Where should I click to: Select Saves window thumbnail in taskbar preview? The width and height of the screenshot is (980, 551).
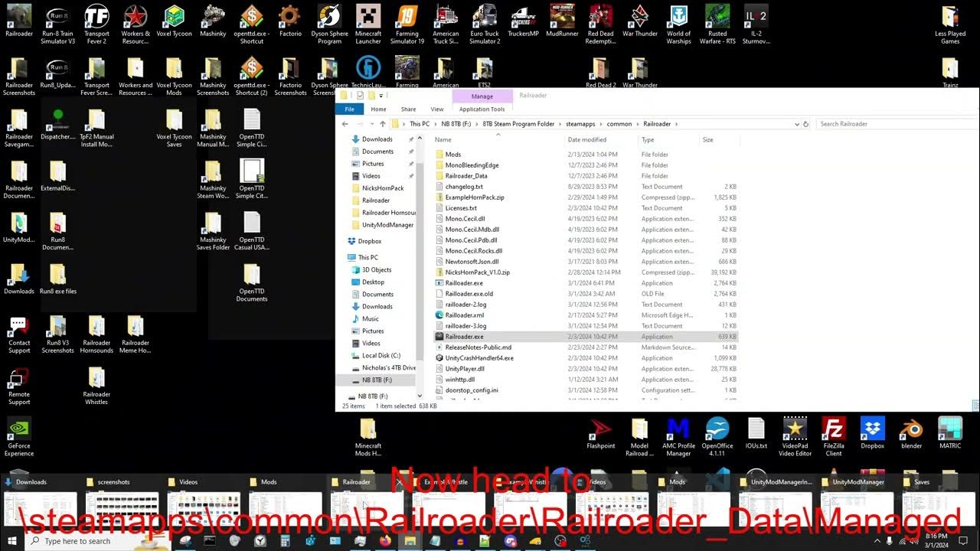coord(939,500)
